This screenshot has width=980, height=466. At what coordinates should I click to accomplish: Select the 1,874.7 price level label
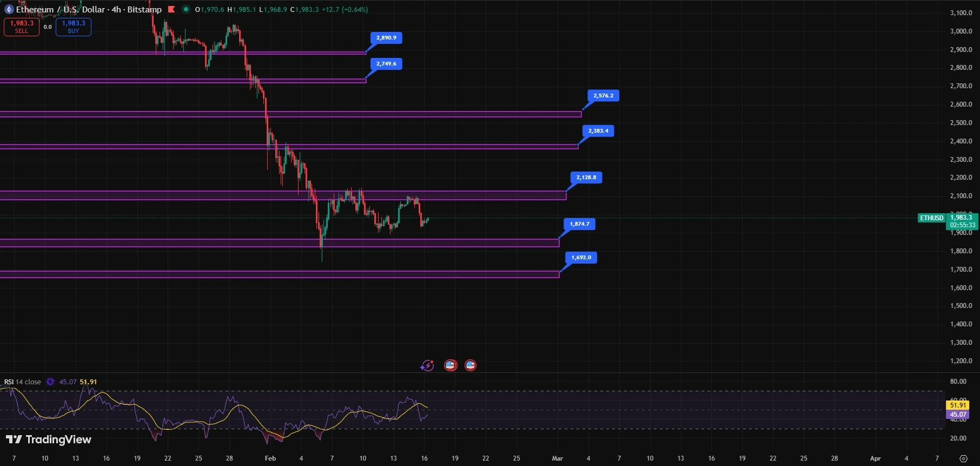(580, 224)
